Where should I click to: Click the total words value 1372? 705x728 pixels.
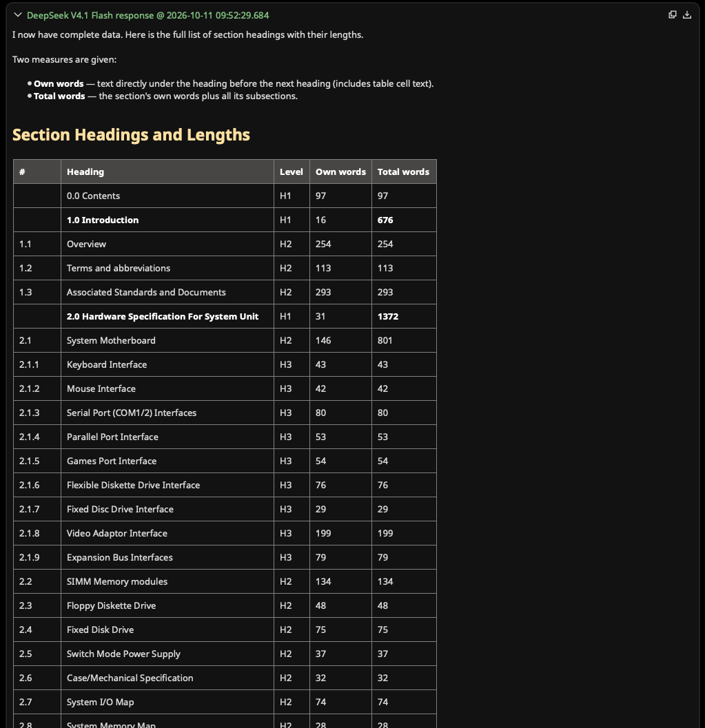coord(388,317)
